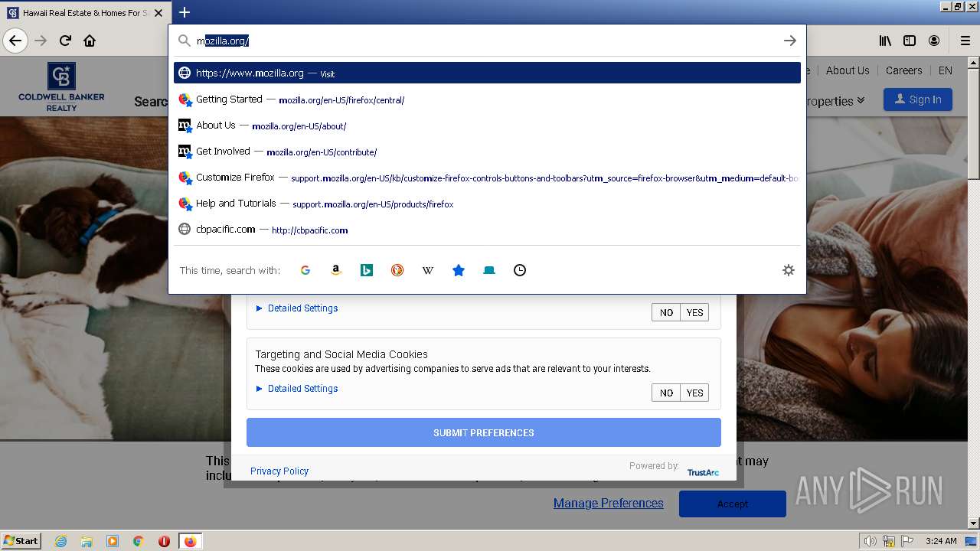
Task: Choose the Customize Firefox suggestion
Action: coord(487,178)
